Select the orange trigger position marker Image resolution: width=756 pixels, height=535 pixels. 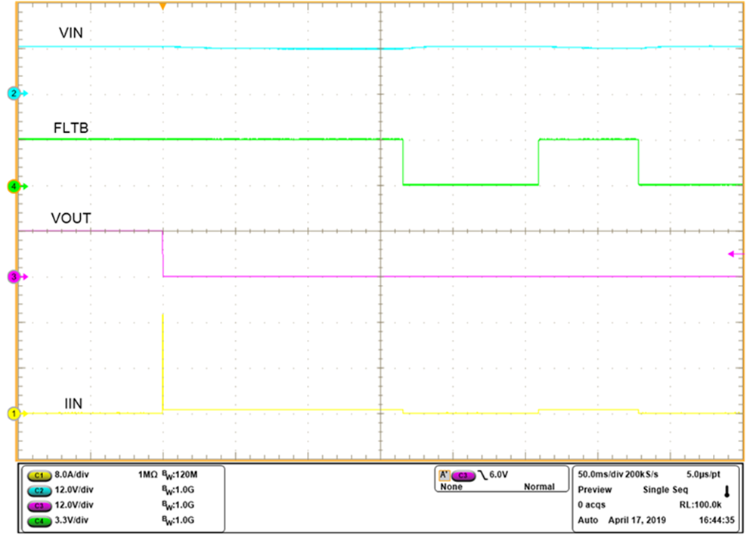[163, 7]
